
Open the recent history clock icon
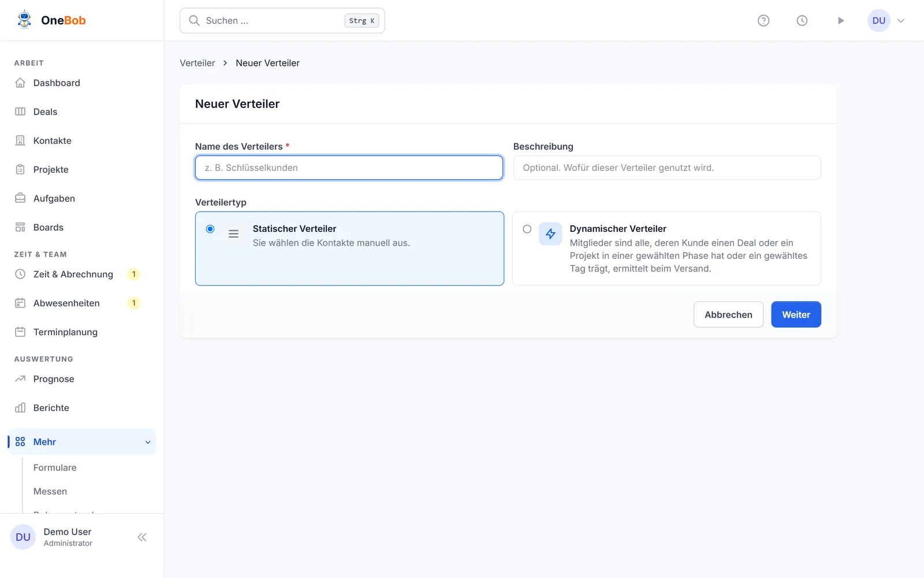802,21
